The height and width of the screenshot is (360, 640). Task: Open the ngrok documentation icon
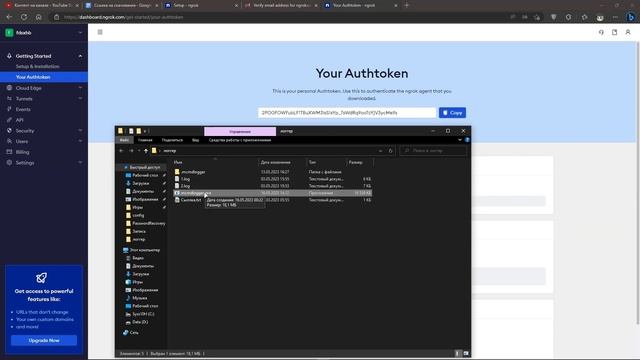614,32
